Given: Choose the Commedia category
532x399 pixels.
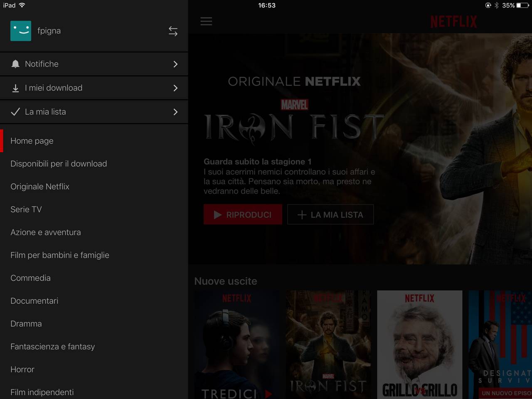Looking at the screenshot, I should pyautogui.click(x=94, y=278).
